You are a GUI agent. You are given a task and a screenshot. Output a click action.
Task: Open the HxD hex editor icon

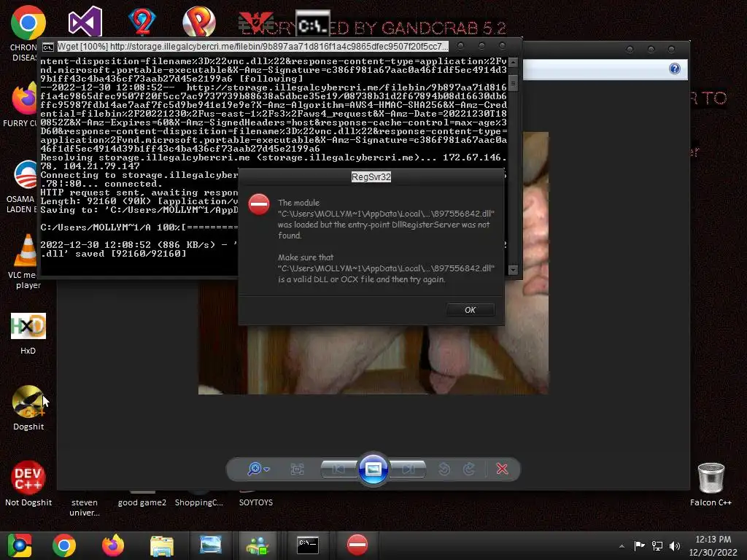(28, 326)
